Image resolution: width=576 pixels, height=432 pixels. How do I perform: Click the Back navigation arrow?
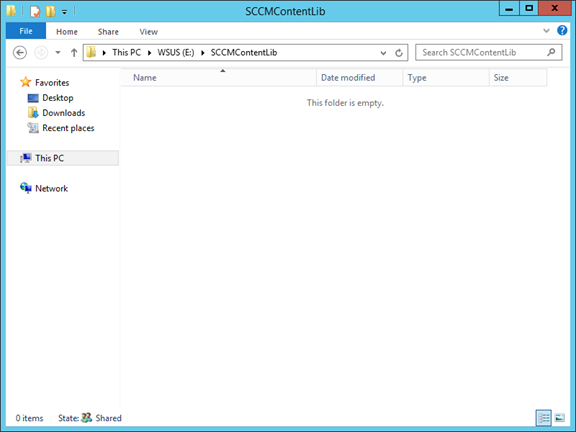pos(20,53)
